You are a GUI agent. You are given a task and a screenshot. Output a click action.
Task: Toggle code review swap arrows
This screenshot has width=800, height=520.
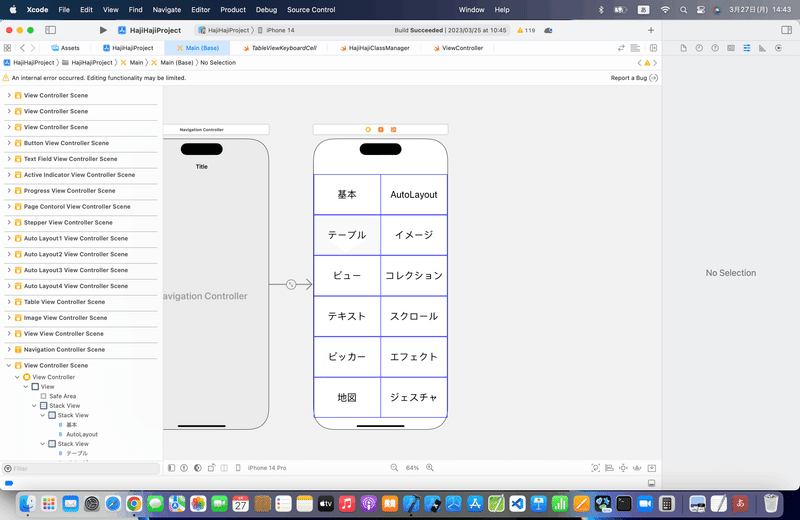coord(621,48)
